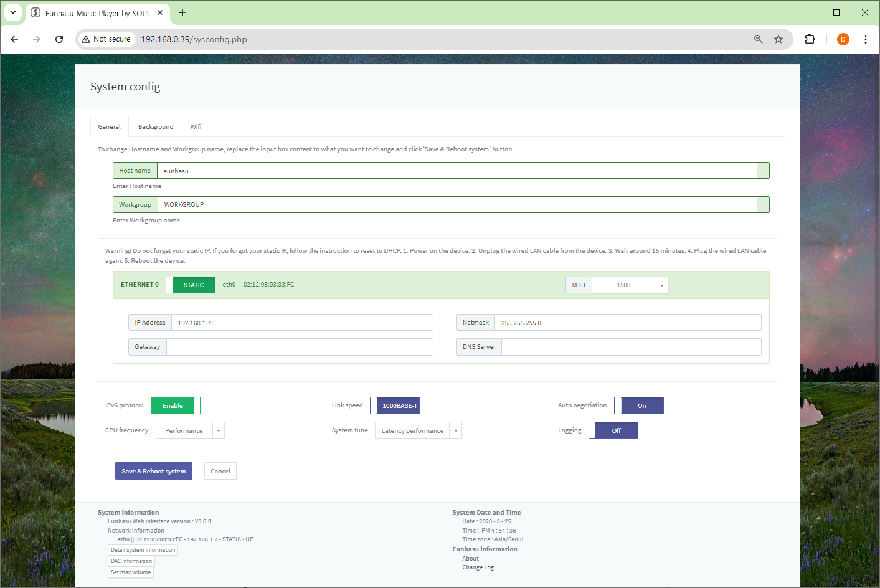Toggle IPv6 protocol Enable switch
The image size is (880, 588).
(175, 405)
